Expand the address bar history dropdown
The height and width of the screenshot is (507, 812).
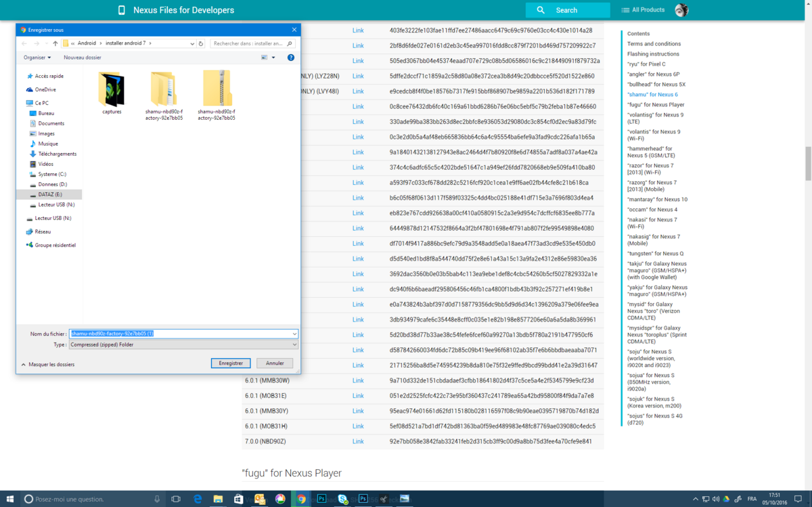click(192, 43)
